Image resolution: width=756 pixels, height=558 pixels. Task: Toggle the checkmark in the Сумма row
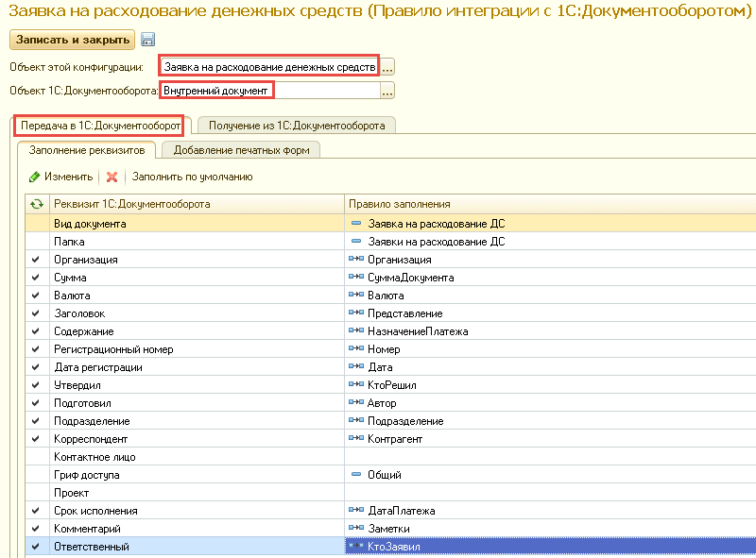[36, 277]
